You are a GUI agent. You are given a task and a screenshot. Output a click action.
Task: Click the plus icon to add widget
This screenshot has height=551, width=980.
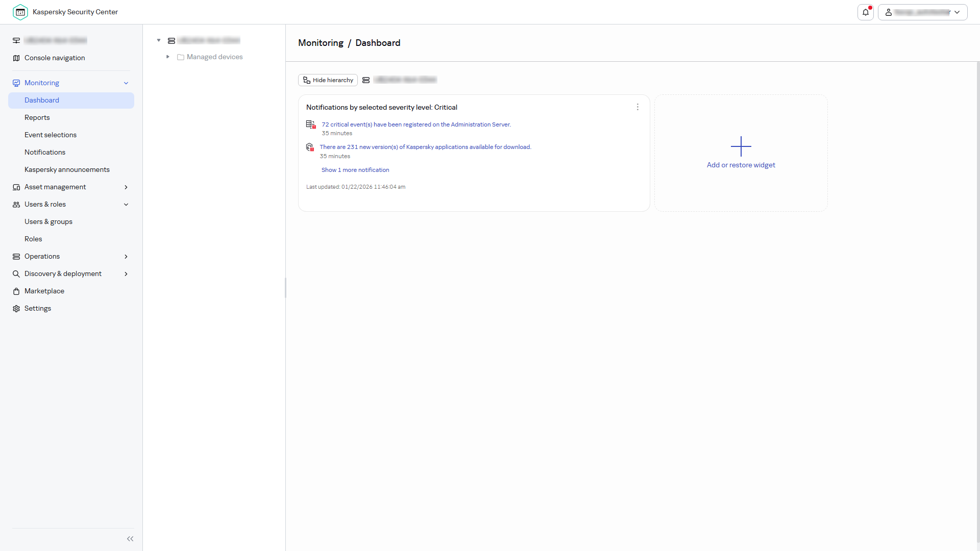741,146
